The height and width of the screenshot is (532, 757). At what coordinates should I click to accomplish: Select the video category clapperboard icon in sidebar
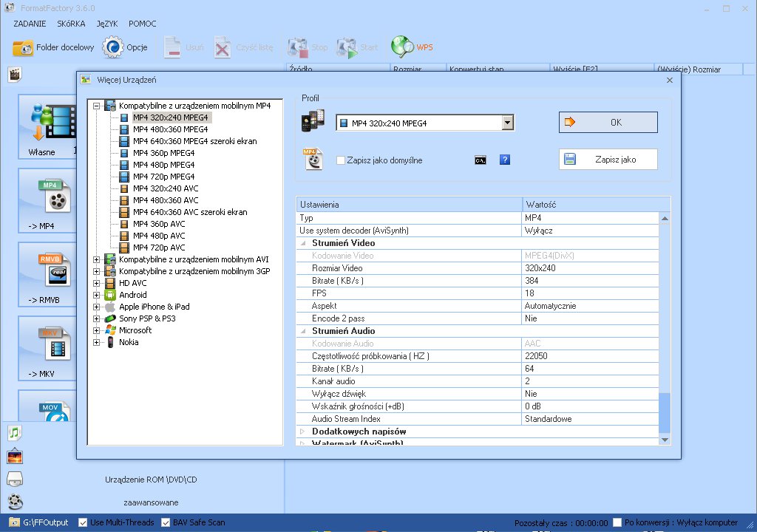[x=15, y=75]
